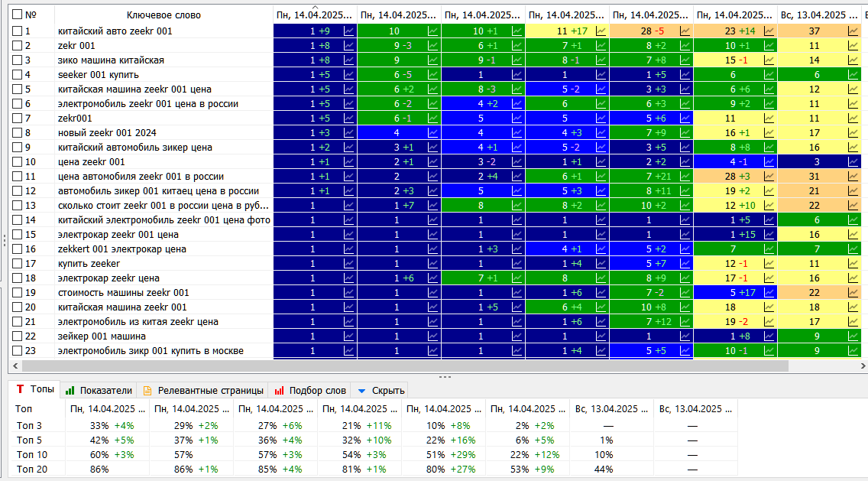Open chart icon beside '15 -1' in row 3
Image resolution: width=868 pixels, height=481 pixels.
pos(769,60)
